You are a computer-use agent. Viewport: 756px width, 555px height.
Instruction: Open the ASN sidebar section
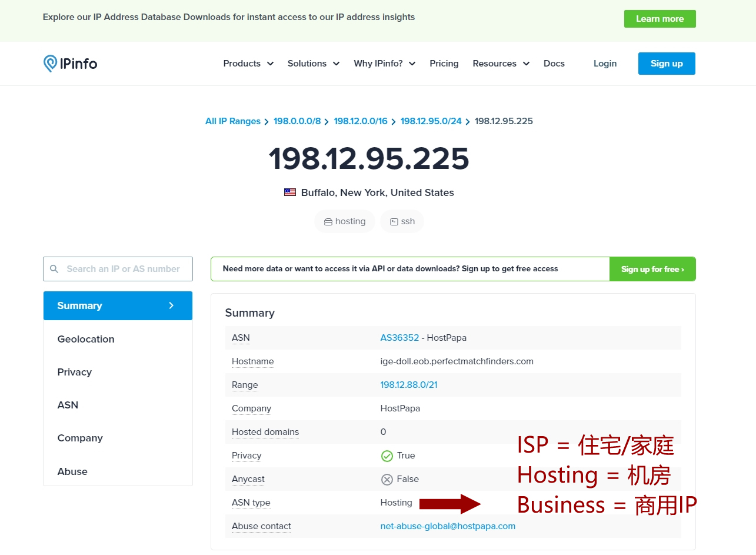coord(68,405)
